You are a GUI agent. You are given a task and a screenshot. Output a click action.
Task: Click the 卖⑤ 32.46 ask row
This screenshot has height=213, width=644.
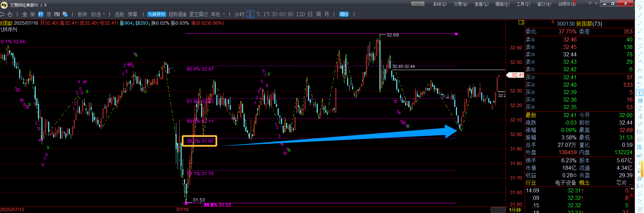[579, 39]
